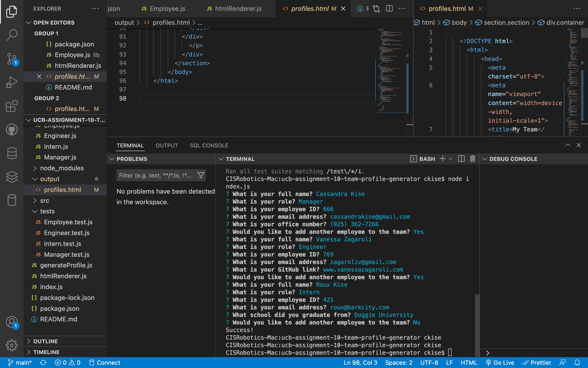
Task: Open the Search view in activity bar
Action: [x=11, y=35]
